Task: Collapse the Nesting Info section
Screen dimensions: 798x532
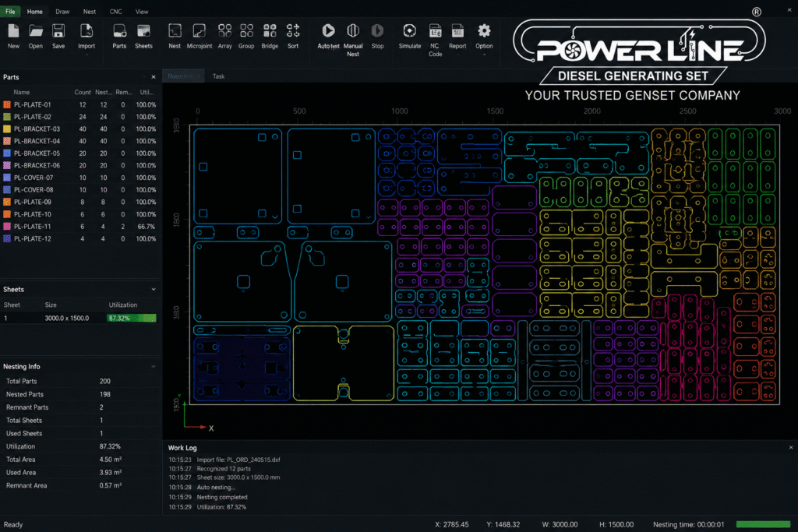Action: click(x=154, y=367)
